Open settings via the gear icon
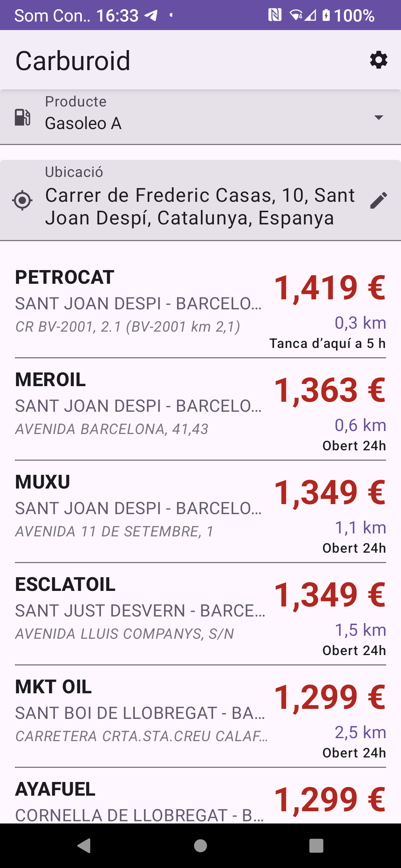401x868 pixels. (378, 60)
